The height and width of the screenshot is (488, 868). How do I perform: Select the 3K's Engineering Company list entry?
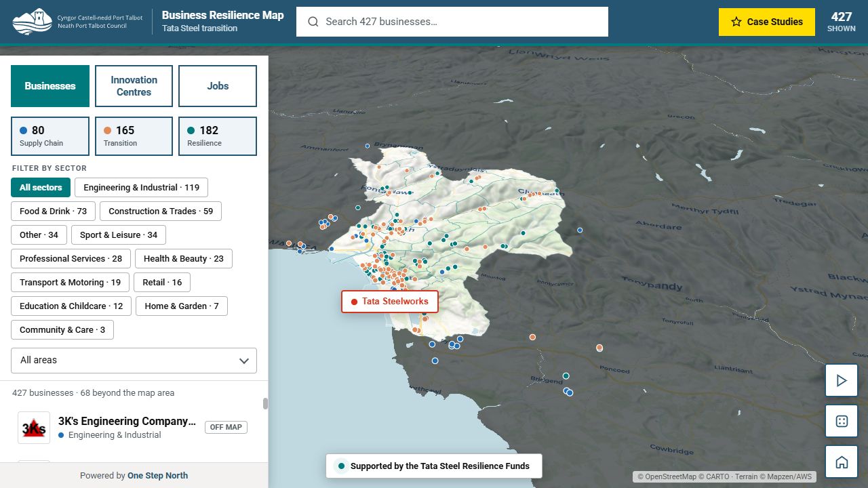(134, 428)
